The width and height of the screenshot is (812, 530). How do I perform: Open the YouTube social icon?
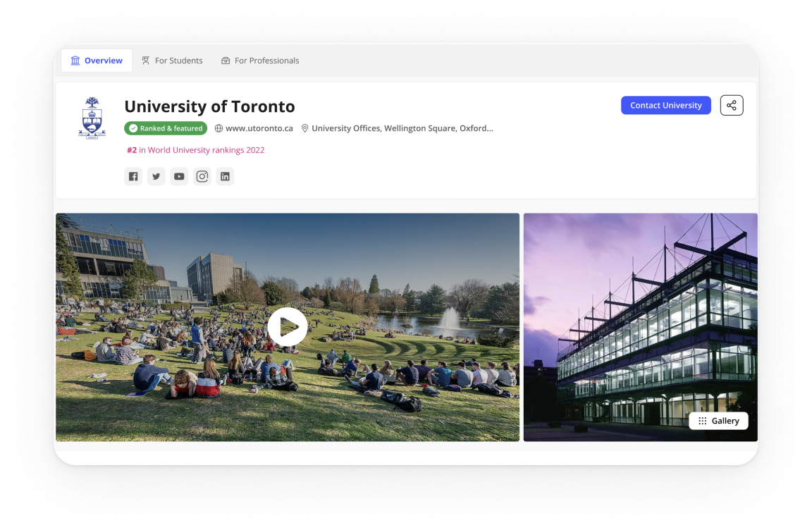tap(179, 176)
